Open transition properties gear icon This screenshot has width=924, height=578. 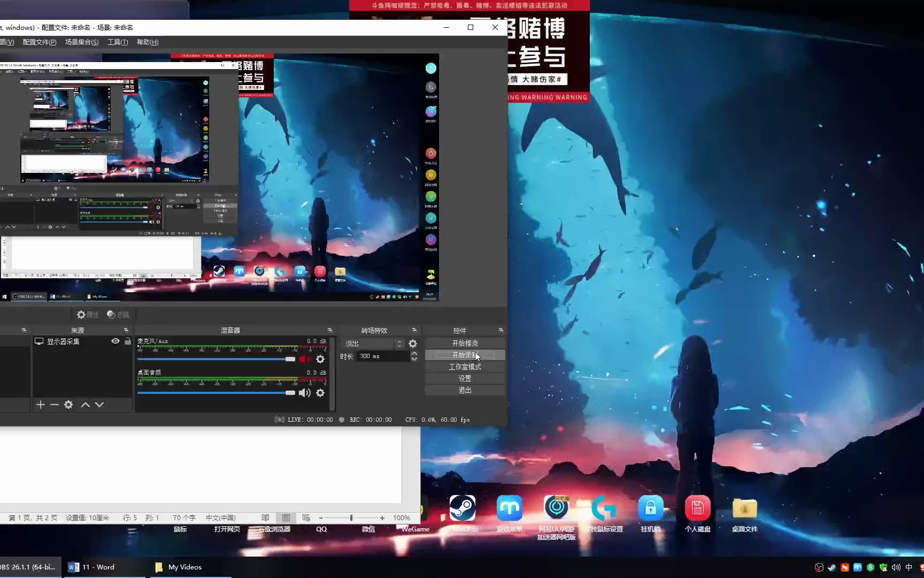click(x=413, y=344)
